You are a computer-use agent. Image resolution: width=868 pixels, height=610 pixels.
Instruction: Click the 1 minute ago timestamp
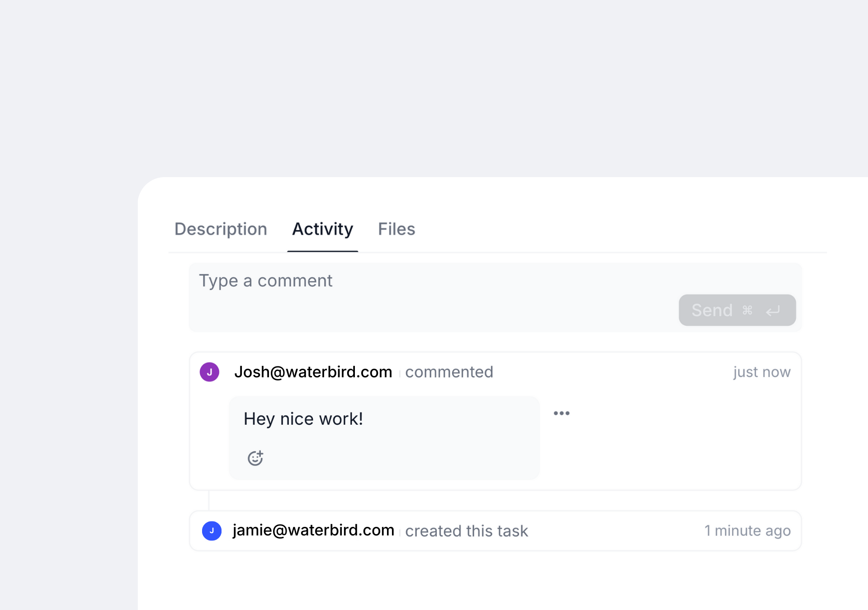(x=747, y=530)
